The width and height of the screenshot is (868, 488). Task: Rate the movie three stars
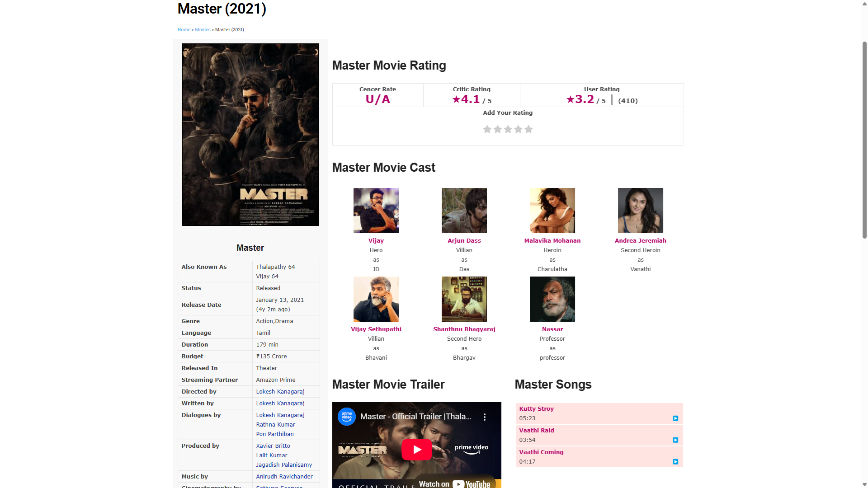[x=508, y=129]
